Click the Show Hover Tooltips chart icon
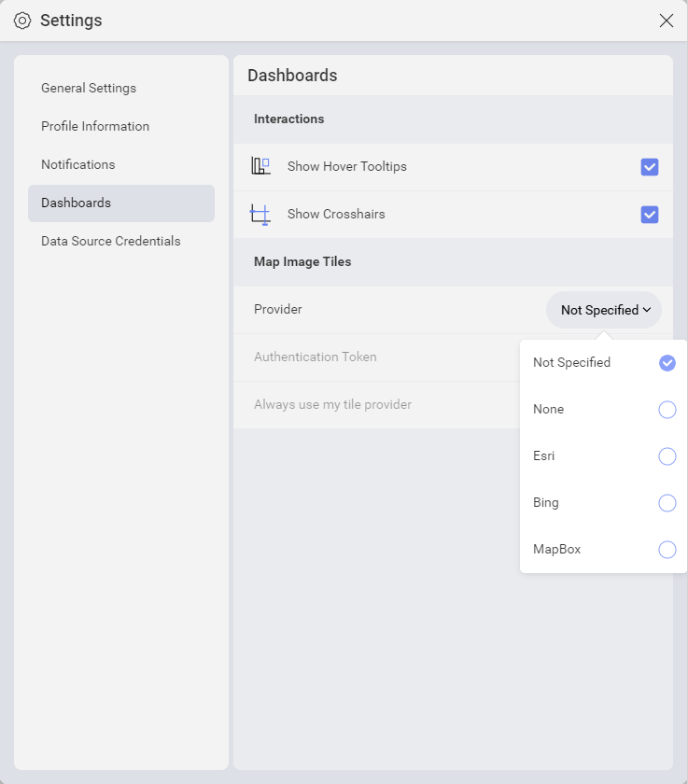This screenshot has height=784, width=688. click(261, 166)
